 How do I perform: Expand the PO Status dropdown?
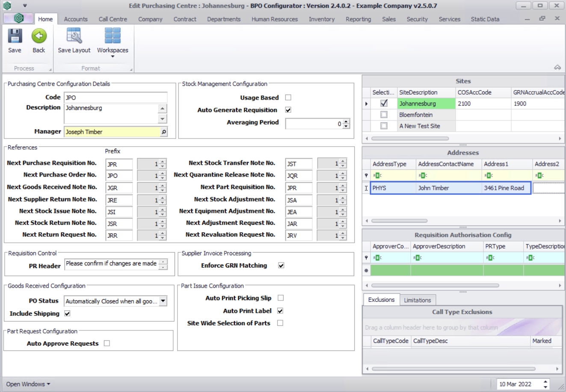click(163, 301)
